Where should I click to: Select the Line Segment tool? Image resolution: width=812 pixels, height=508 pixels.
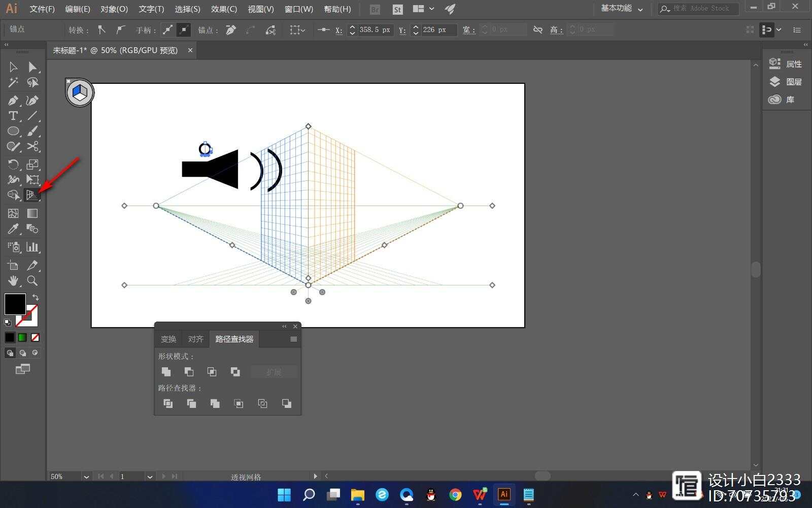[32, 116]
